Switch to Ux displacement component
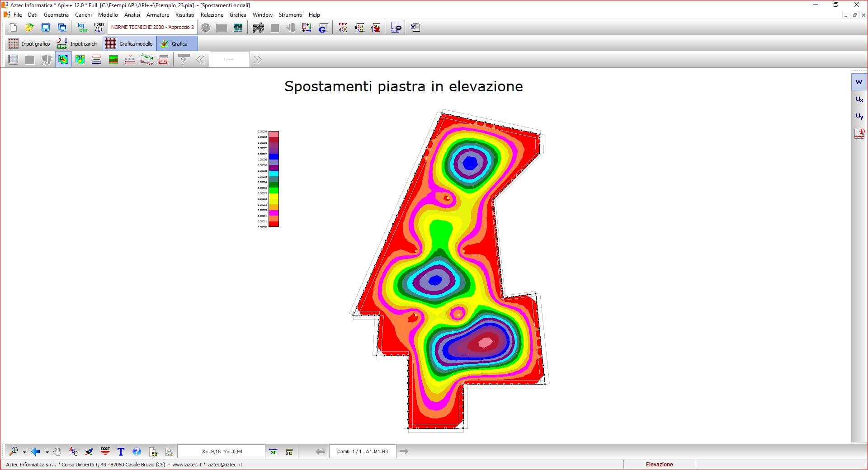 859,99
